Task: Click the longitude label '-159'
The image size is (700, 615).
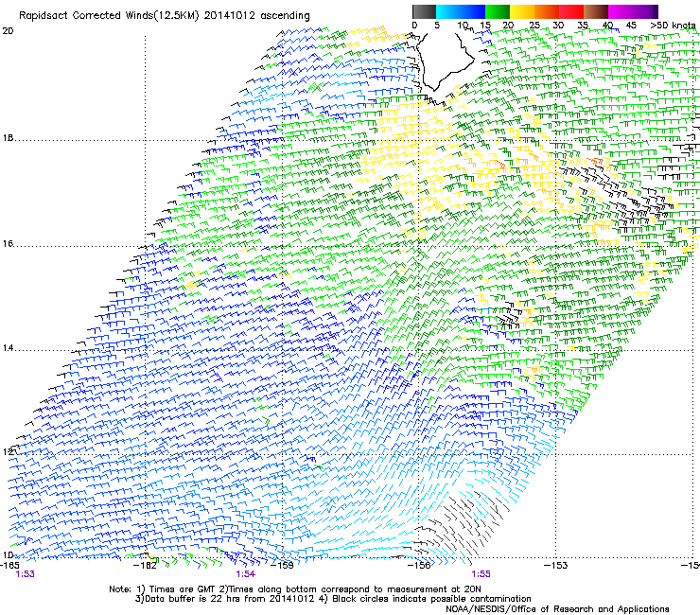Action: tap(282, 566)
